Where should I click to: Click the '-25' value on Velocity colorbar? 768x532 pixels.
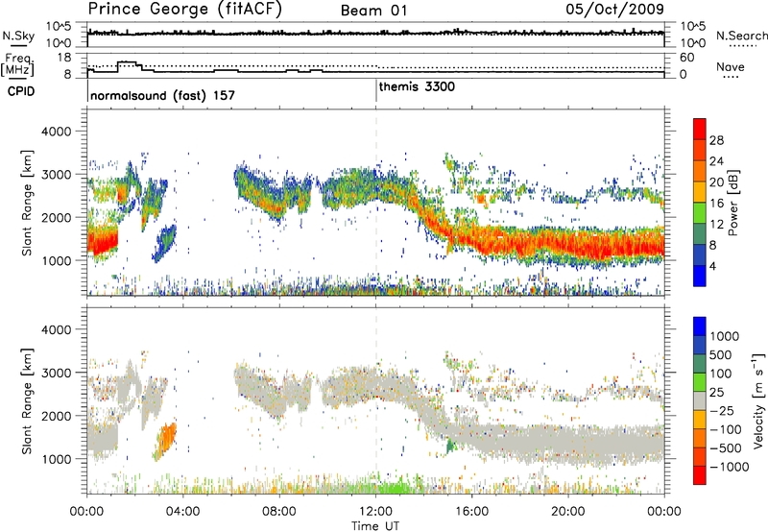(722, 410)
